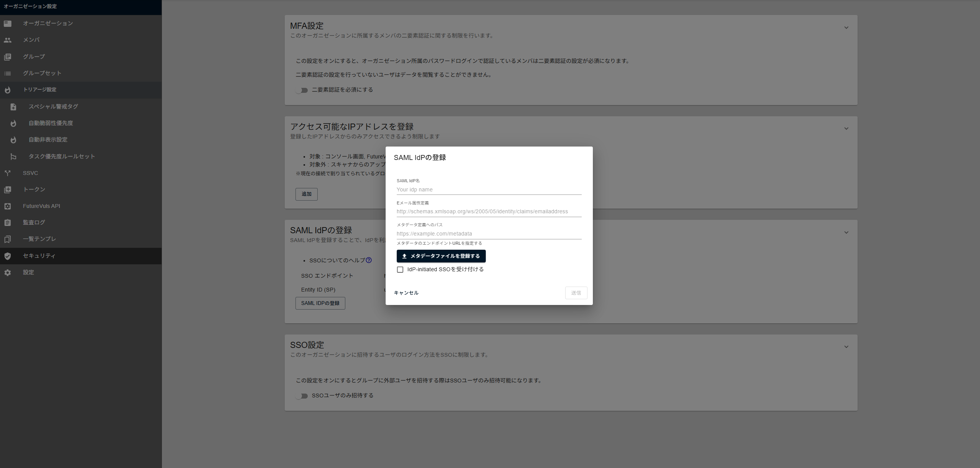980x468 pixels.
Task: Click the グループセット list icon
Action: [8, 73]
